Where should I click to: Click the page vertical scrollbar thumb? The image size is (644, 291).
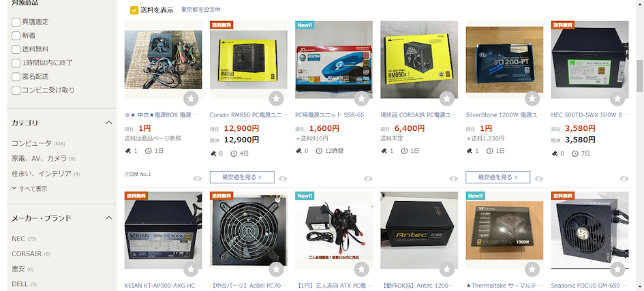640,76
